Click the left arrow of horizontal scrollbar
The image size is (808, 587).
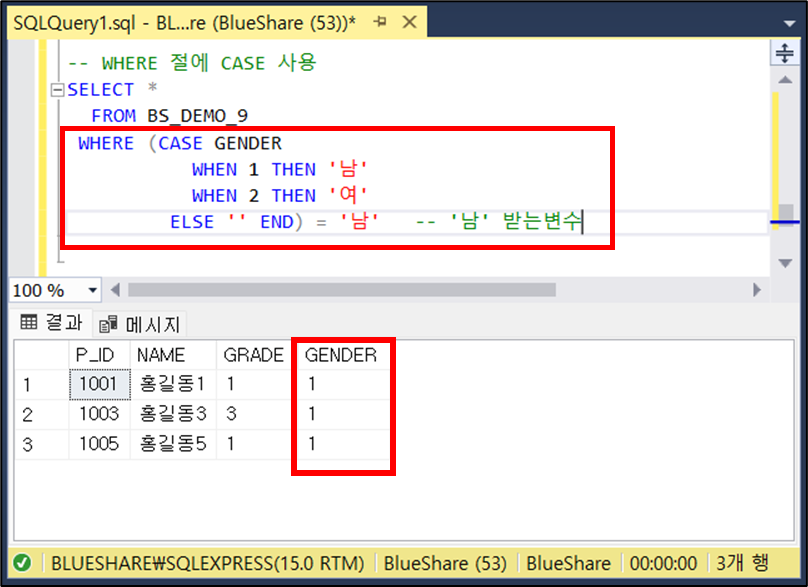tap(116, 289)
